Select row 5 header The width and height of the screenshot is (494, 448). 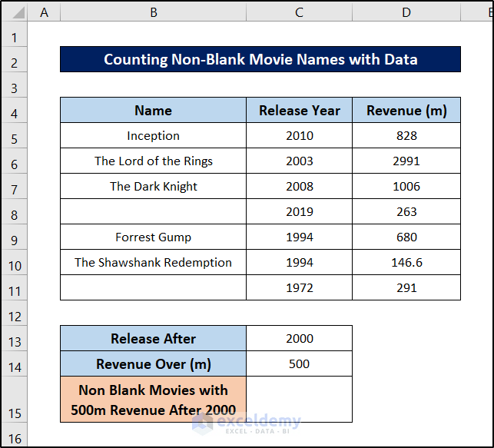(x=15, y=135)
